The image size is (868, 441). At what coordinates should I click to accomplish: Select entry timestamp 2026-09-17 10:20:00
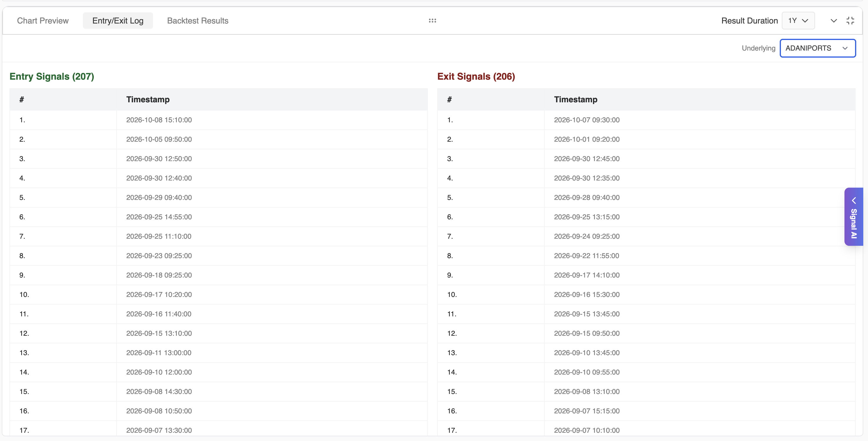[x=159, y=295]
